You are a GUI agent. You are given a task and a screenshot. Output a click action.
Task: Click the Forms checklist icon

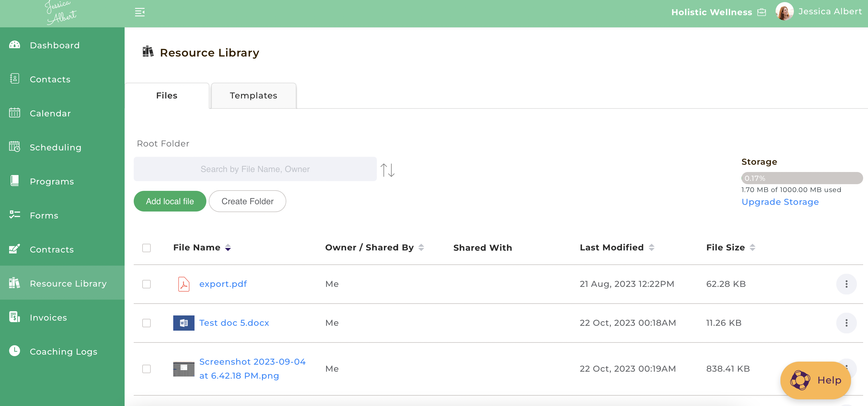[15, 215]
